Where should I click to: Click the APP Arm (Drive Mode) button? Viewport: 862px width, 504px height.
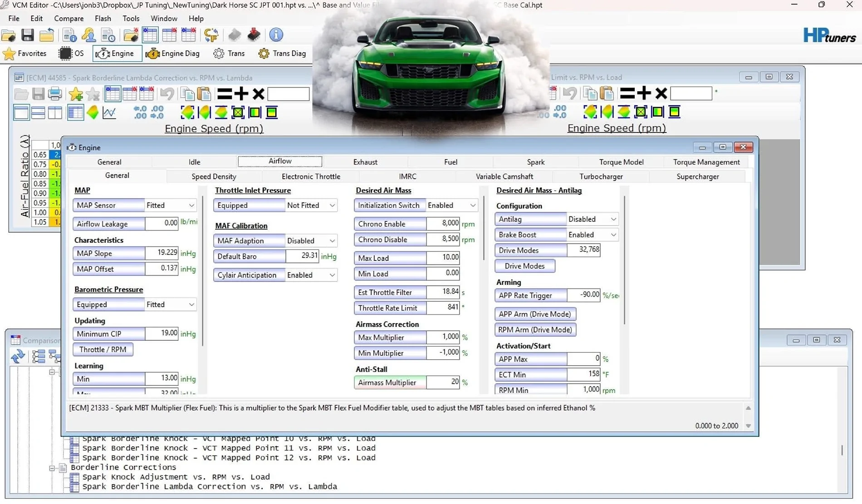pos(535,314)
